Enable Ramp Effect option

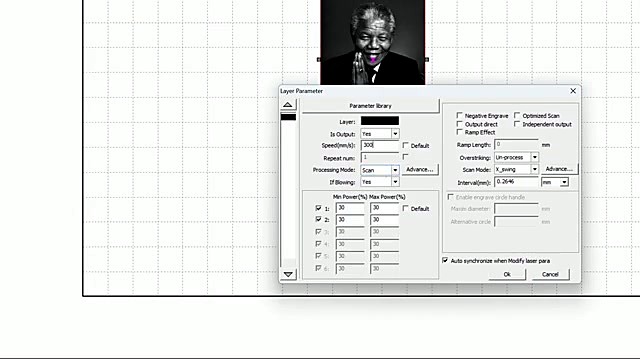459,132
